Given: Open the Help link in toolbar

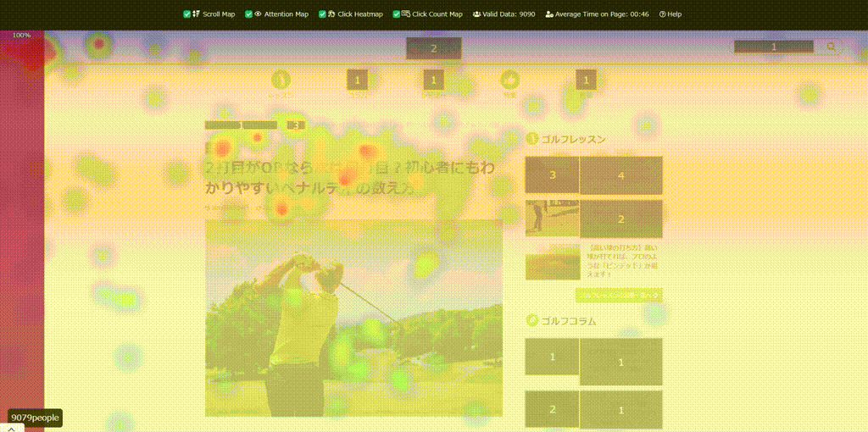Looking at the screenshot, I should pyautogui.click(x=670, y=14).
